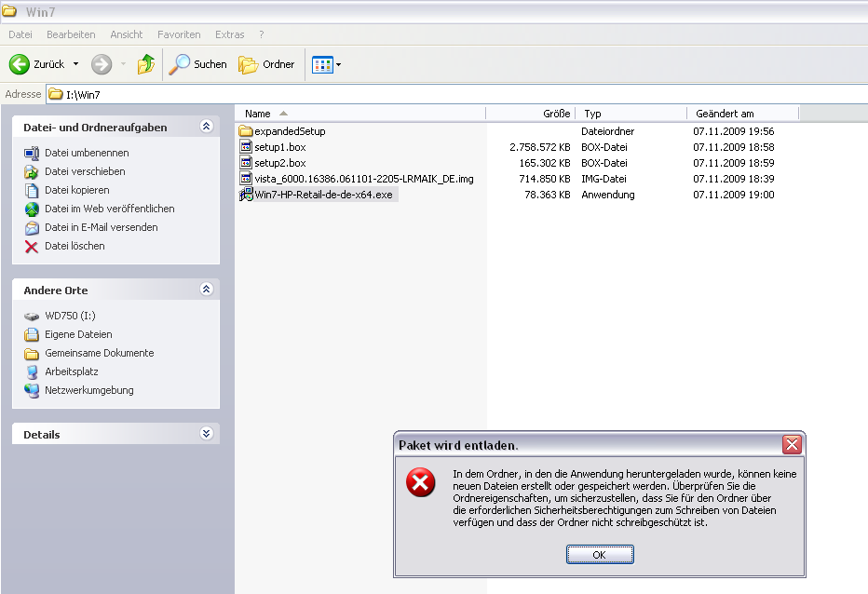Open the Favoriten menu
This screenshot has height=594, width=868.
click(x=179, y=34)
